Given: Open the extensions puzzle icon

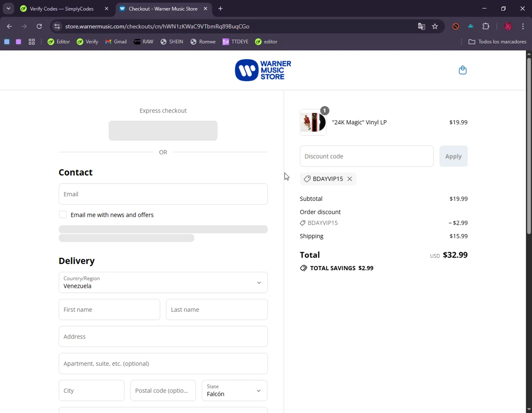Looking at the screenshot, I should [486, 26].
